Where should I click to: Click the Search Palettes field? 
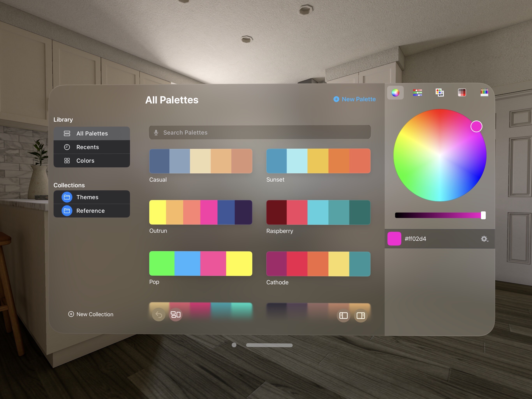(x=260, y=132)
